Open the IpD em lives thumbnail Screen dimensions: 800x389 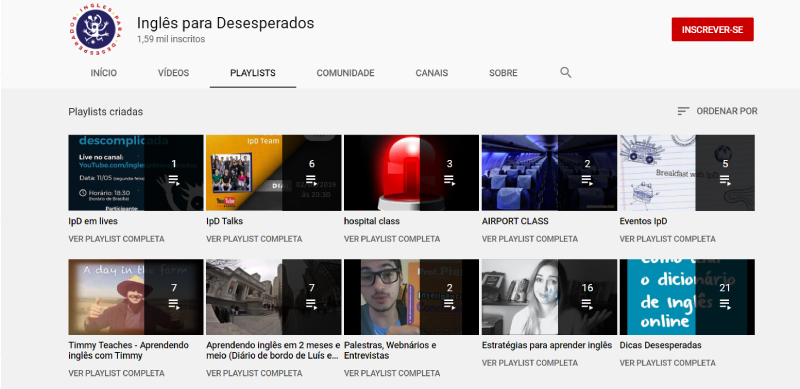(x=136, y=173)
